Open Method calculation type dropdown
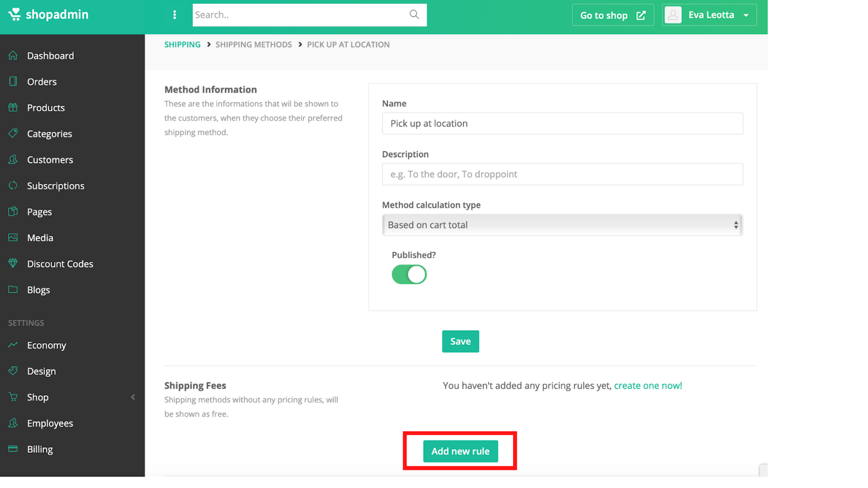Viewport: 868px width, 488px height. point(562,225)
